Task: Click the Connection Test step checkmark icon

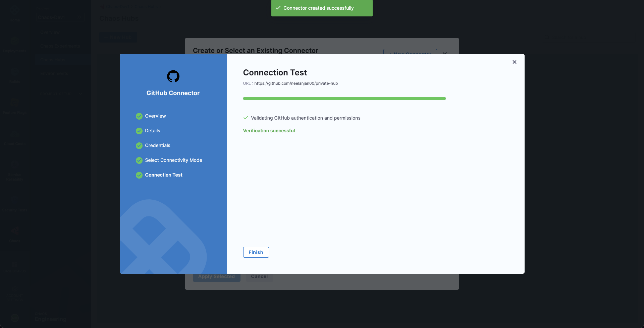Action: click(x=139, y=175)
